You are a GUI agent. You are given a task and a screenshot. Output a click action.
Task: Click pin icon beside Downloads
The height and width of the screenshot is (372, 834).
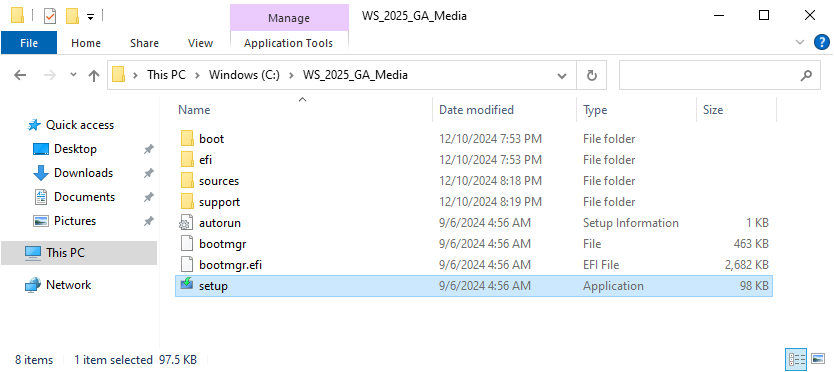(149, 173)
